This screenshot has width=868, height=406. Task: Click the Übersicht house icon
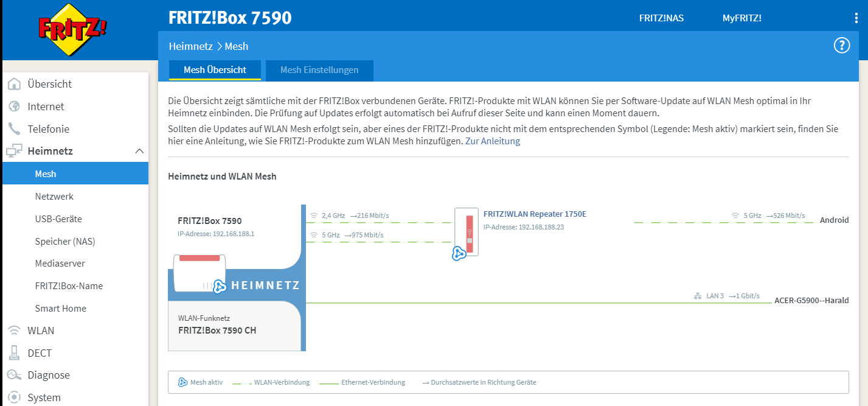click(14, 84)
